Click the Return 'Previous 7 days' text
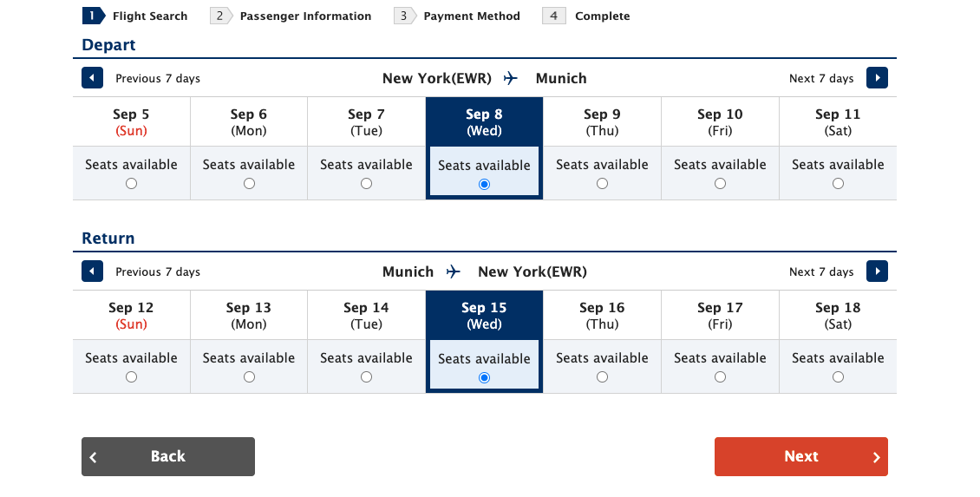980x497 pixels. (158, 271)
